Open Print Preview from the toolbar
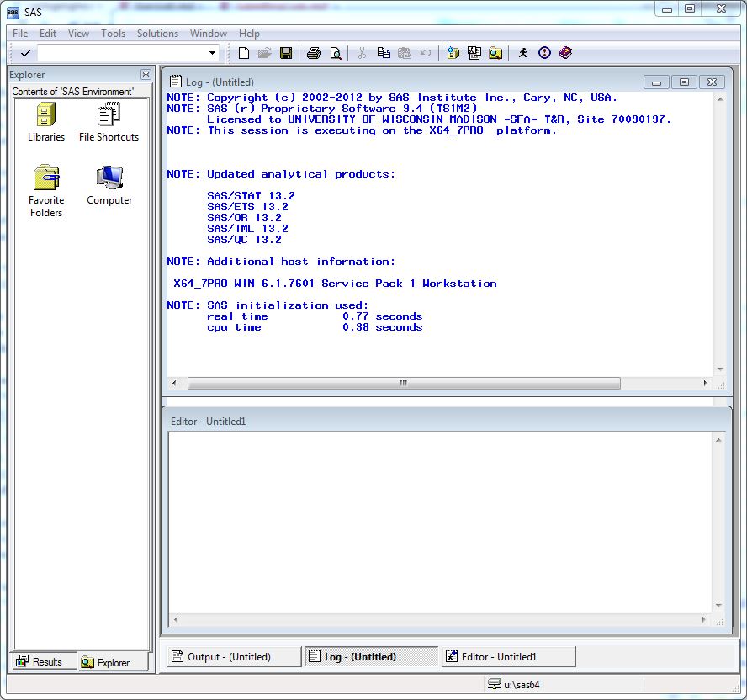The image size is (747, 700). click(336, 53)
